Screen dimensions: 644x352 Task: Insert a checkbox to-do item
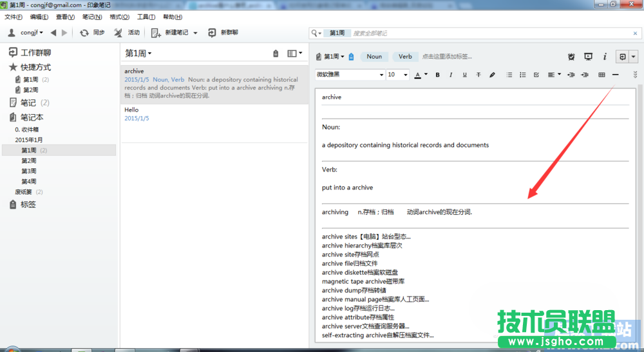coord(536,75)
